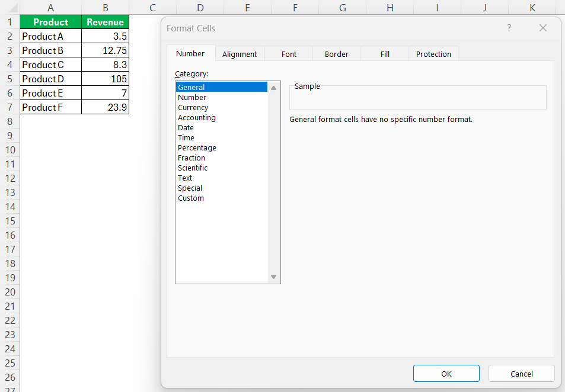Viewport: 565px width, 392px height.
Task: Select column K header
Action: (532, 8)
